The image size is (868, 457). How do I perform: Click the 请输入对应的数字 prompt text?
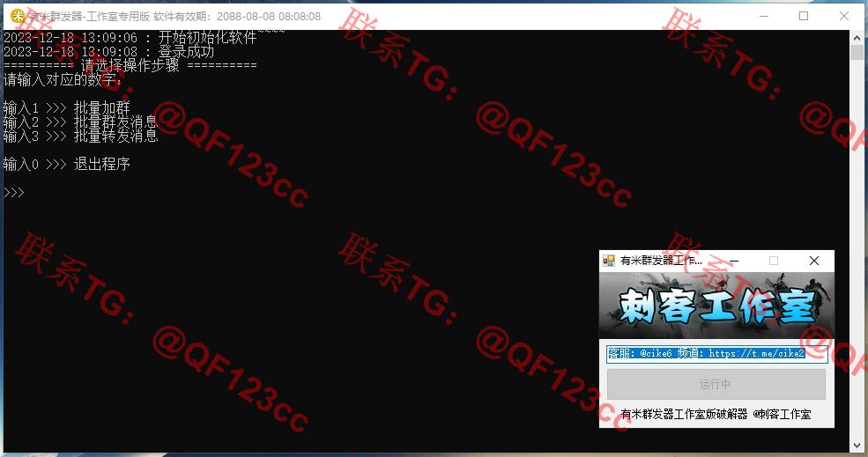(x=62, y=79)
